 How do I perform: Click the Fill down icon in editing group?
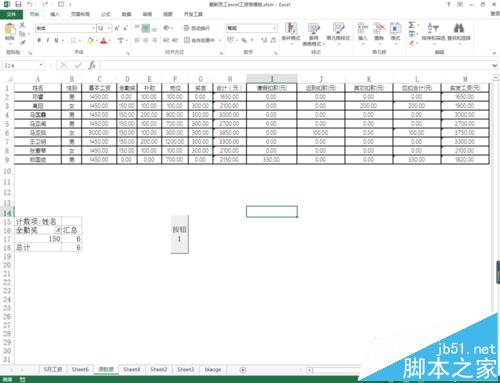click(x=412, y=34)
